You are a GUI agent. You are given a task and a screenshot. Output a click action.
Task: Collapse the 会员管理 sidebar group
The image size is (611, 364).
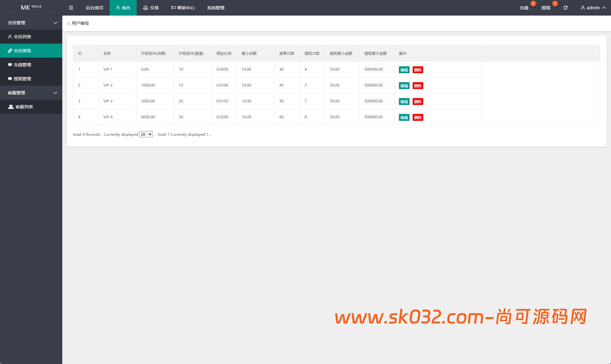tap(31, 23)
